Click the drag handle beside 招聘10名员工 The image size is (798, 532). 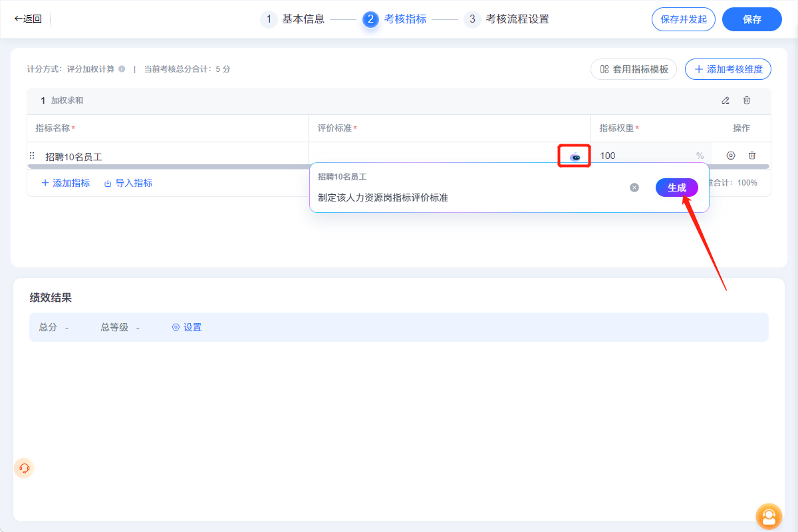tap(31, 155)
